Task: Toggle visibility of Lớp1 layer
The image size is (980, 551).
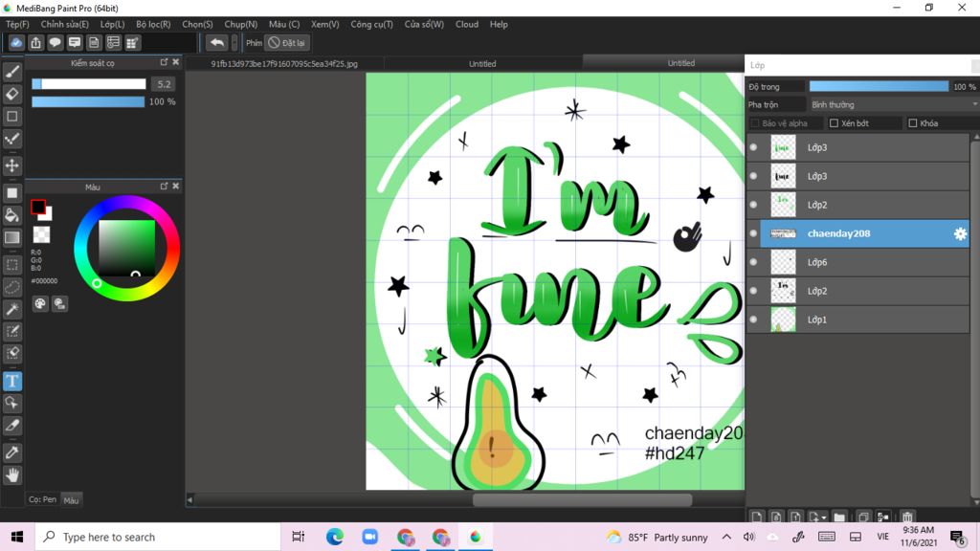Action: (753, 320)
